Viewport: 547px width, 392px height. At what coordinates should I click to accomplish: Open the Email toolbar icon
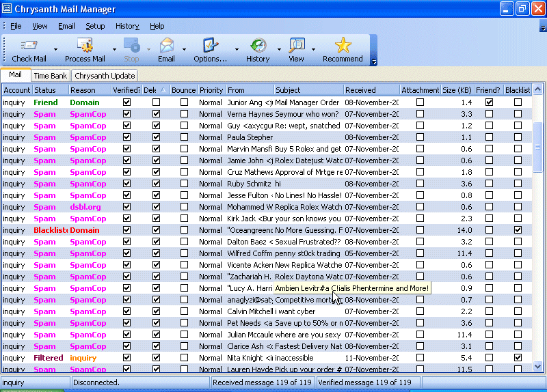point(166,45)
